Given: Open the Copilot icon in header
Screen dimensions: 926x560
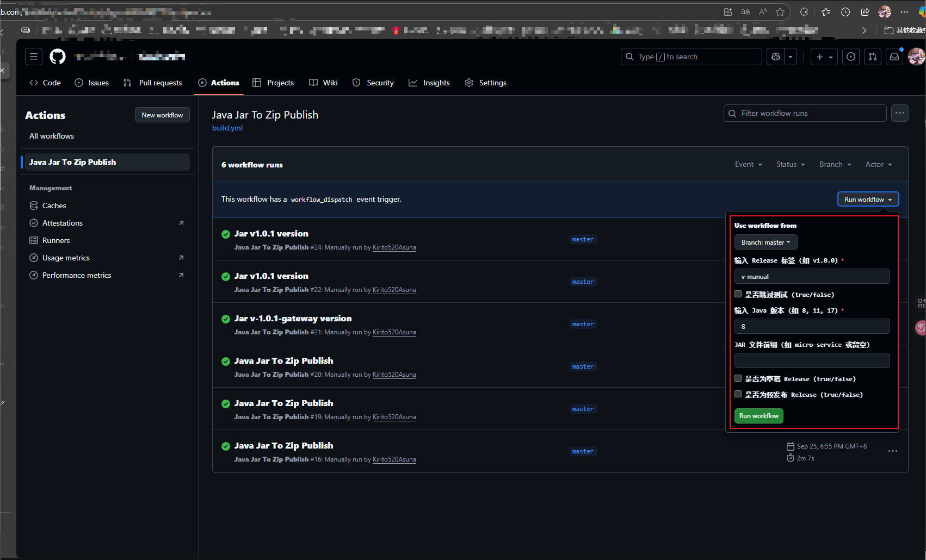Looking at the screenshot, I should point(776,57).
